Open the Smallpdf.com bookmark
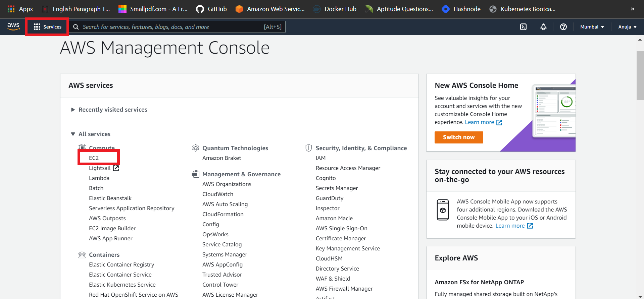Image resolution: width=644 pixels, height=299 pixels. click(153, 9)
